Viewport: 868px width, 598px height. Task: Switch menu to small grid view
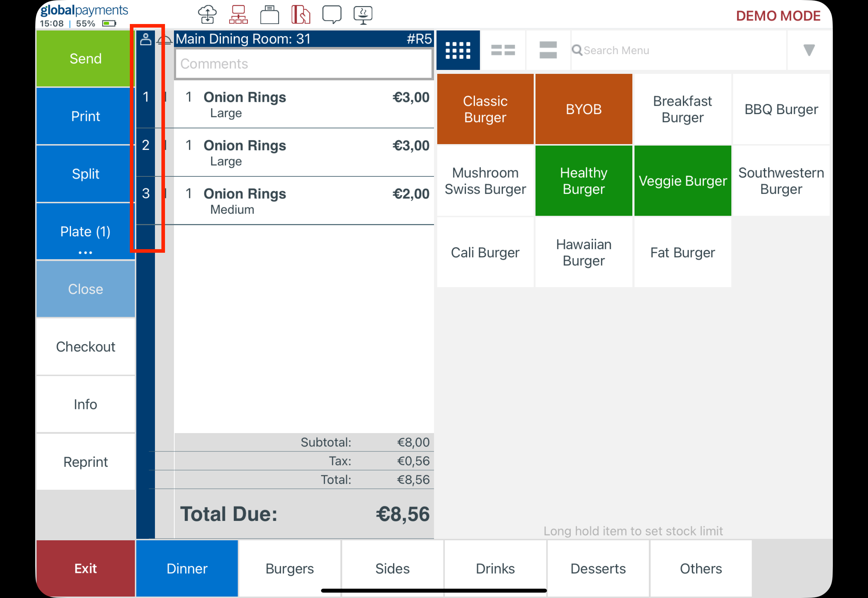(458, 50)
